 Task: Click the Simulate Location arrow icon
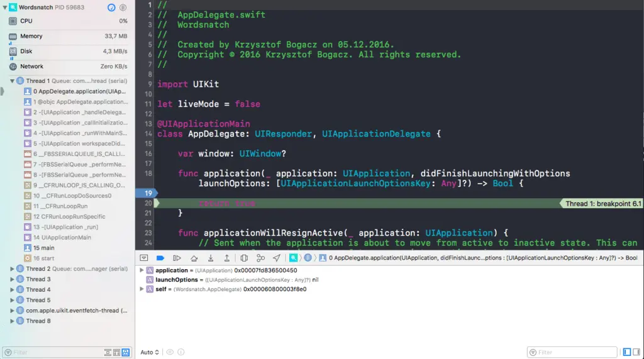tap(277, 258)
